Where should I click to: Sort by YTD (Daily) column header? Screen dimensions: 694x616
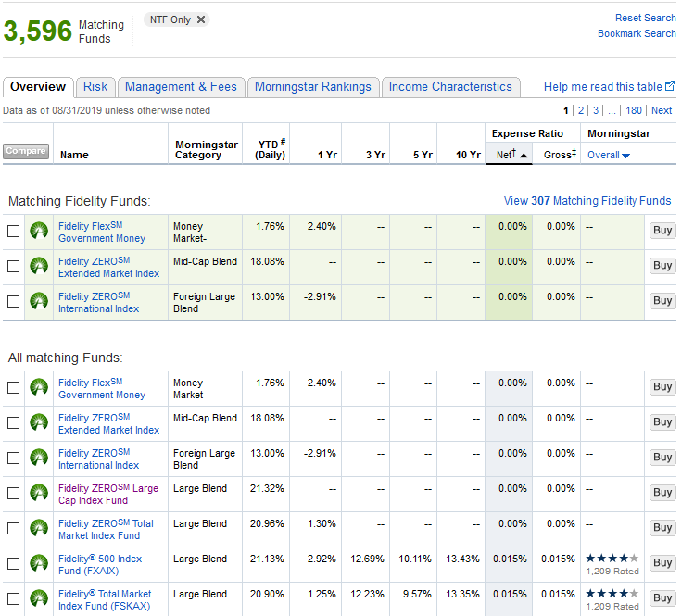271,149
